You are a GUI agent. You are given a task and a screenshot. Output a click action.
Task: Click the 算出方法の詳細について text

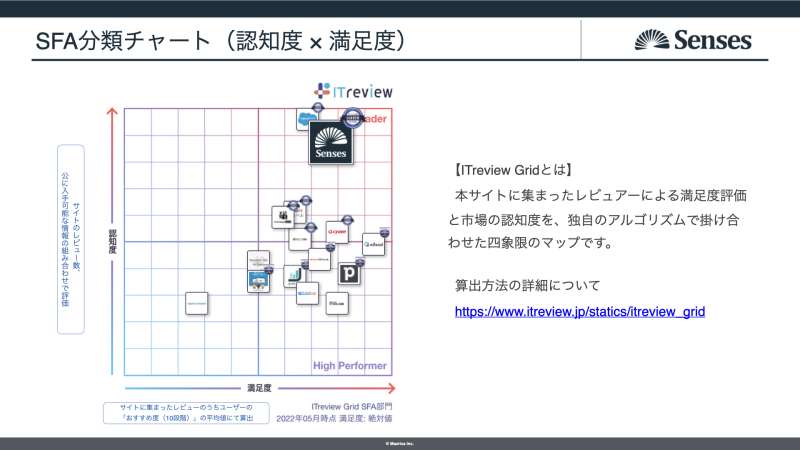click(x=528, y=285)
